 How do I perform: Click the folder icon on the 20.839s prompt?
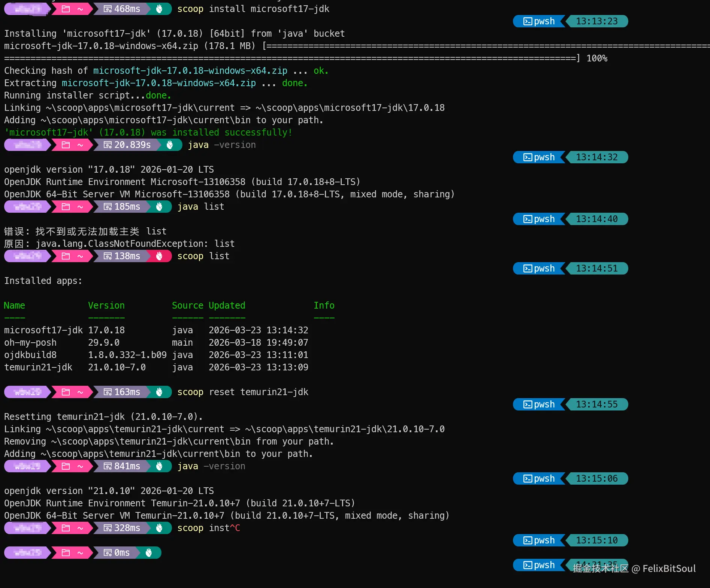click(x=66, y=145)
